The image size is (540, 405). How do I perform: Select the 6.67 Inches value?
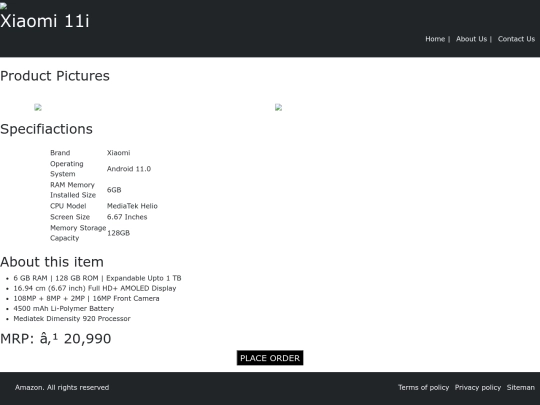click(x=127, y=217)
